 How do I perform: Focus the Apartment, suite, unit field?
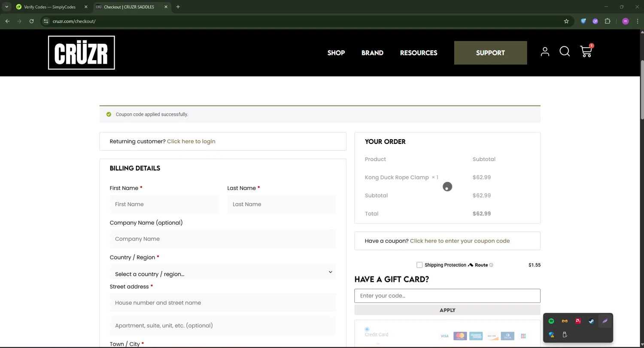click(223, 326)
